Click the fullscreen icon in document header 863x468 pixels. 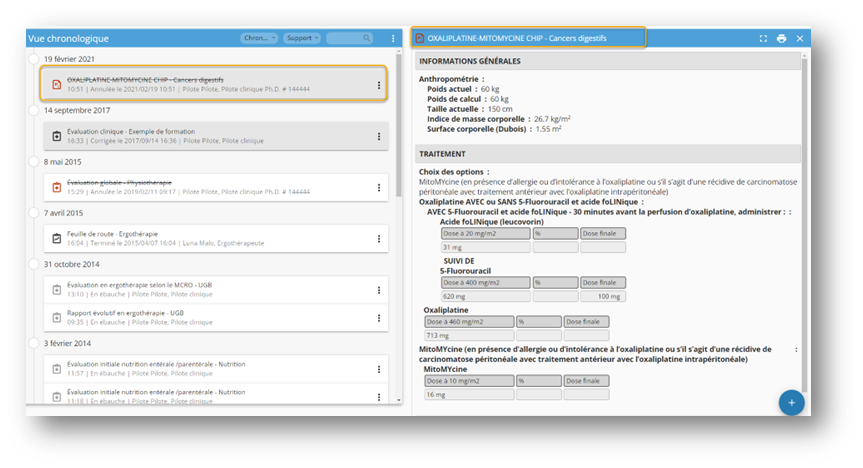pos(764,39)
